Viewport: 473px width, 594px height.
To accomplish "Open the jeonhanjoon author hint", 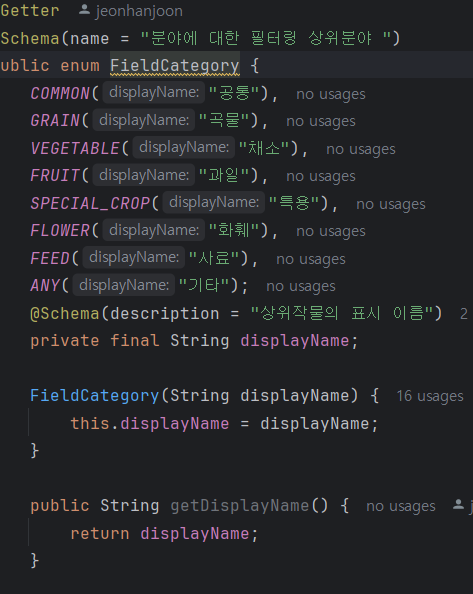I will click(x=139, y=11).
